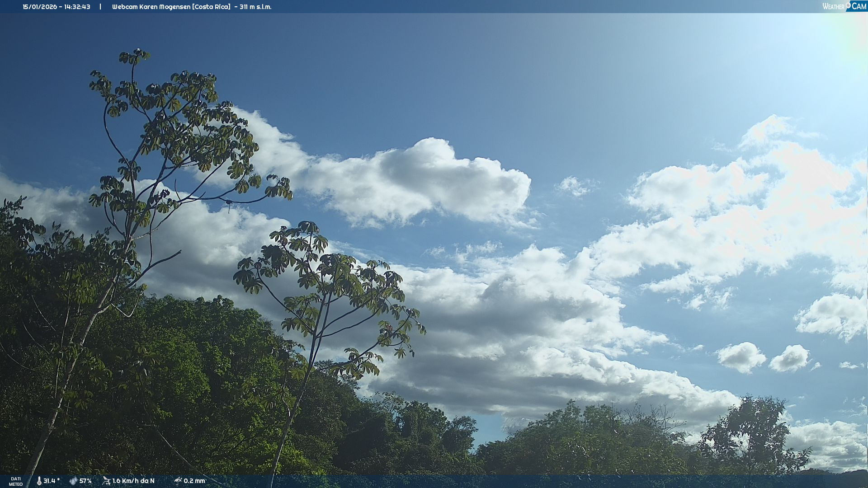868x488 pixels.
Task: Click the 15/01/2026 date stamp
Action: point(40,7)
